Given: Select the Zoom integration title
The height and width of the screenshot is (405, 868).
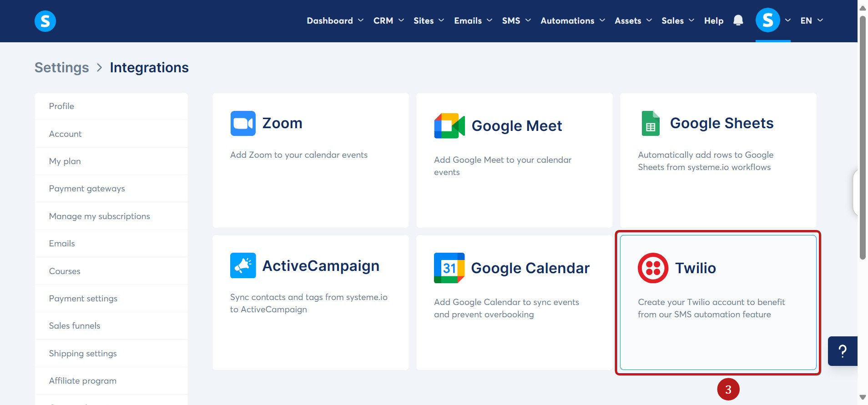Looking at the screenshot, I should (282, 123).
